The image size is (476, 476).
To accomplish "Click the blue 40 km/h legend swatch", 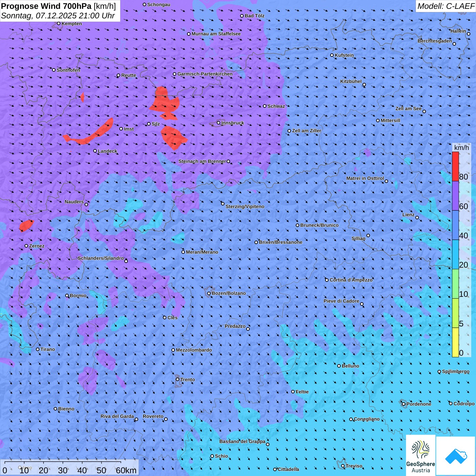I will coord(455,225).
